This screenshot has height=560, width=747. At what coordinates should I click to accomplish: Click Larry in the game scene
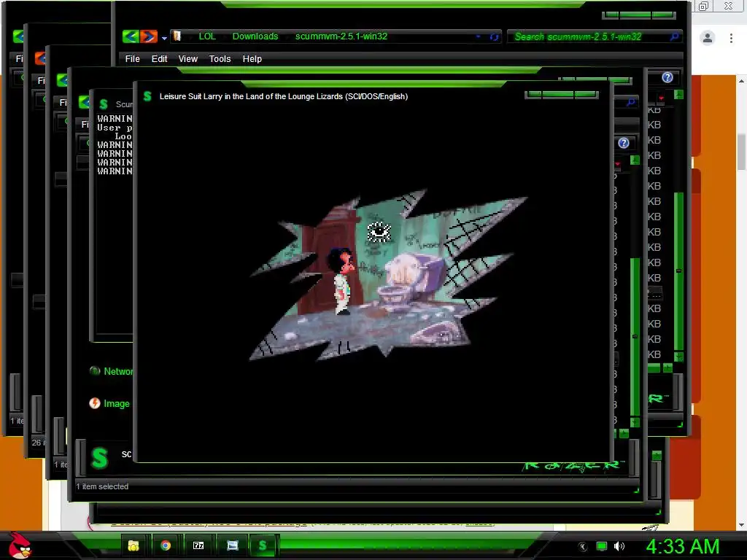click(x=341, y=281)
